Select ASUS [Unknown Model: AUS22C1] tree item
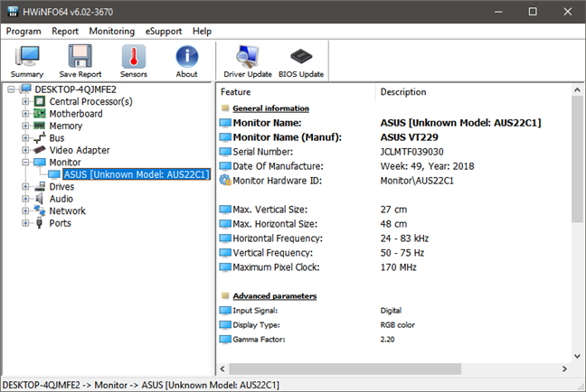Screen dimensions: 586x392 click(137, 174)
